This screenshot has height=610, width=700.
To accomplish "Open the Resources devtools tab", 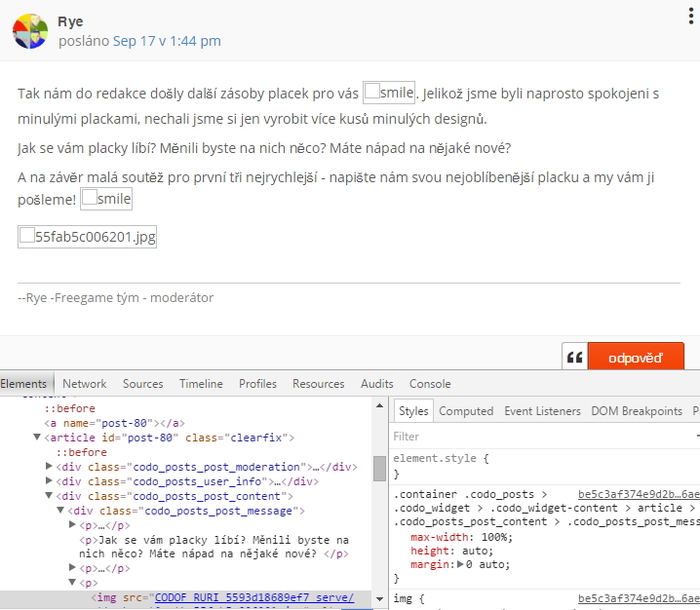I will (x=318, y=384).
